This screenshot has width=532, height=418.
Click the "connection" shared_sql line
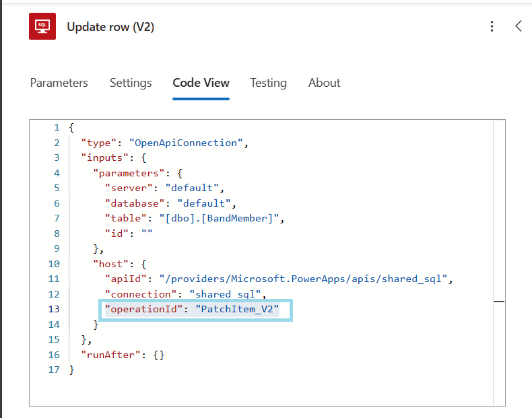pos(185,294)
